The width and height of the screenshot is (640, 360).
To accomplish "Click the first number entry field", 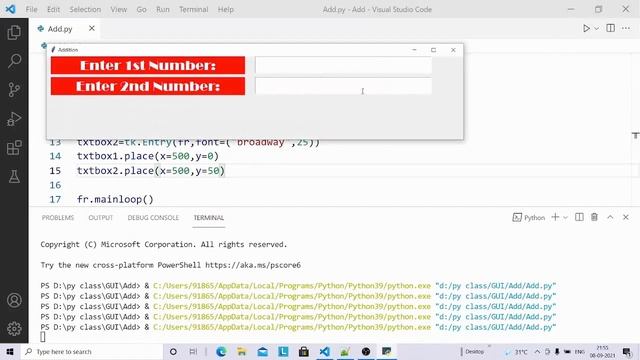I will click(x=343, y=65).
